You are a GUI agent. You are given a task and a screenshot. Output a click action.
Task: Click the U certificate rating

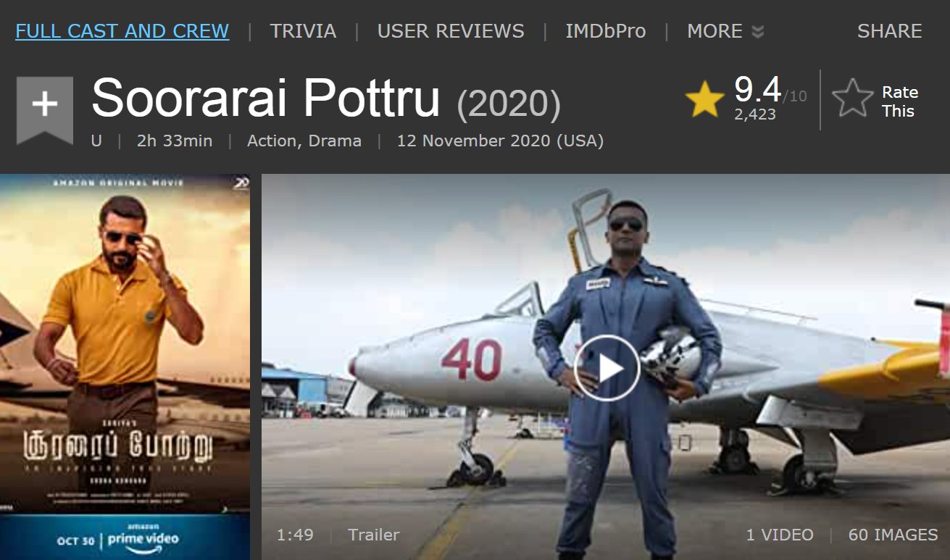pyautogui.click(x=96, y=141)
